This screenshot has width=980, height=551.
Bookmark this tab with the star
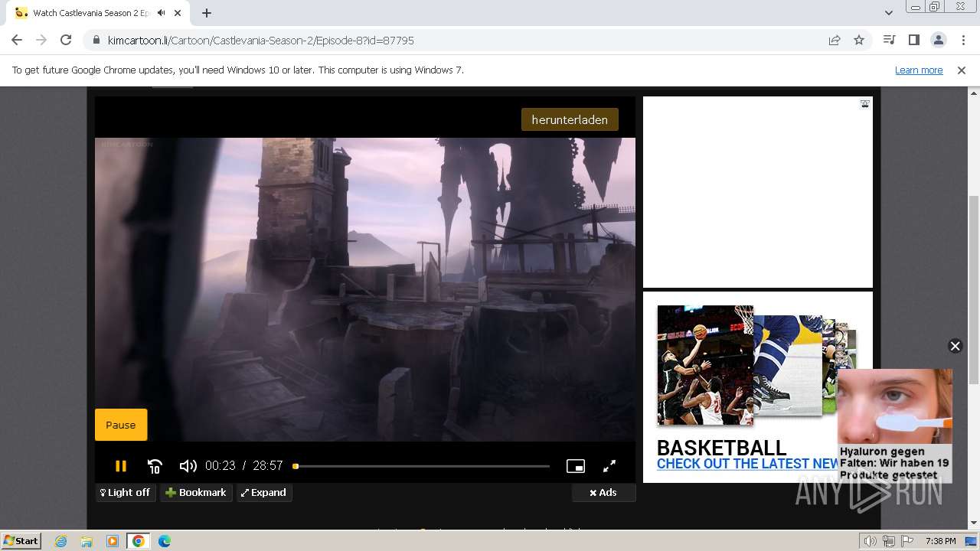tap(859, 41)
